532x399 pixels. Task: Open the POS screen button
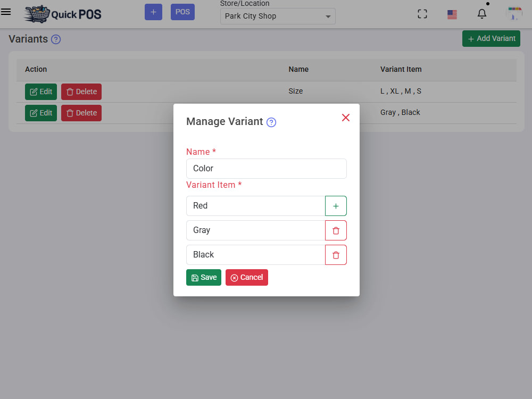182,12
